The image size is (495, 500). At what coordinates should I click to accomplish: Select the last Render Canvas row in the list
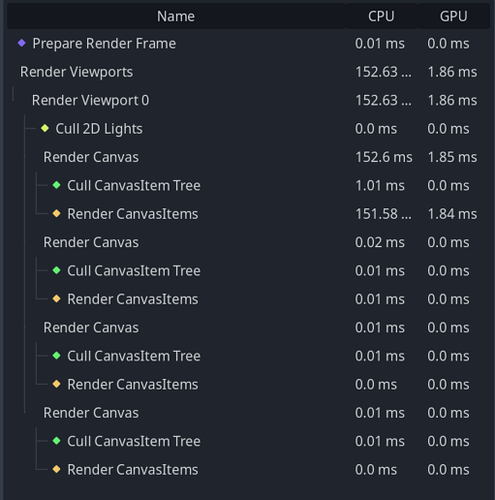248,413
